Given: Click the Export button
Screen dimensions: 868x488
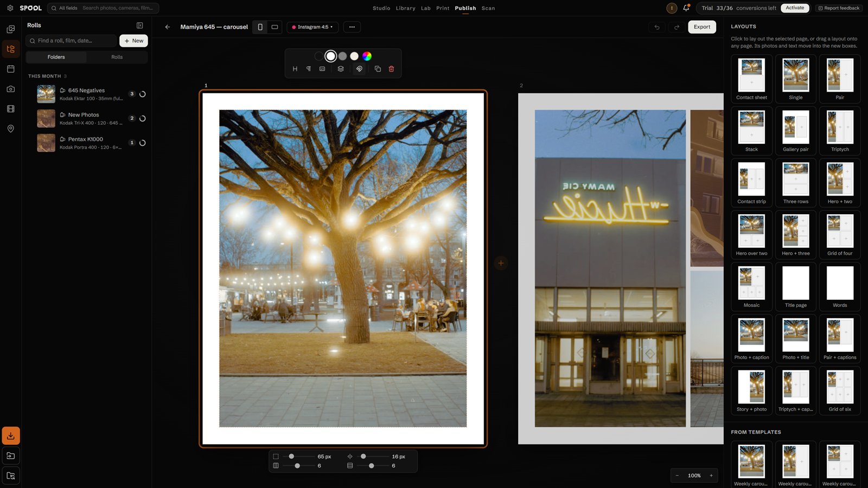Looking at the screenshot, I should tap(702, 27).
